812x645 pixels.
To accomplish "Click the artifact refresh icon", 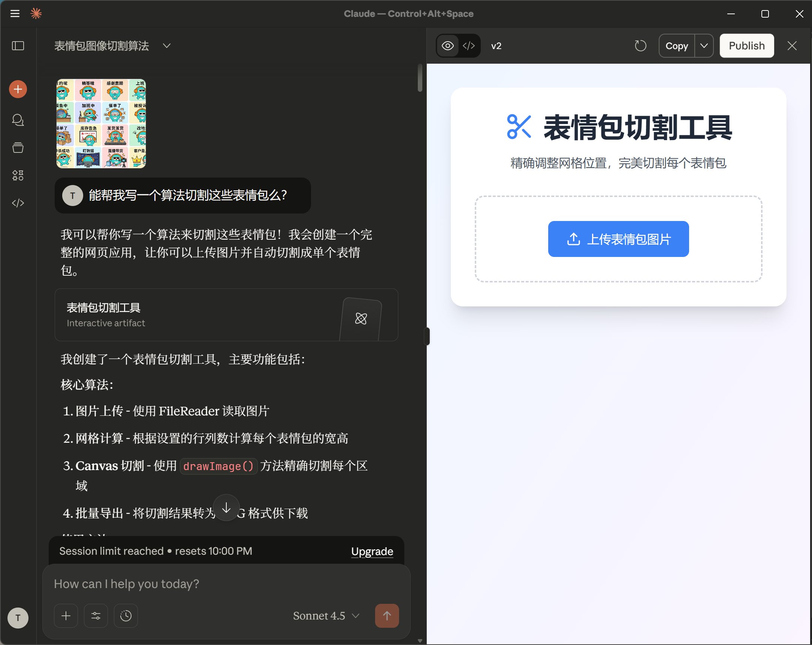I will click(640, 46).
